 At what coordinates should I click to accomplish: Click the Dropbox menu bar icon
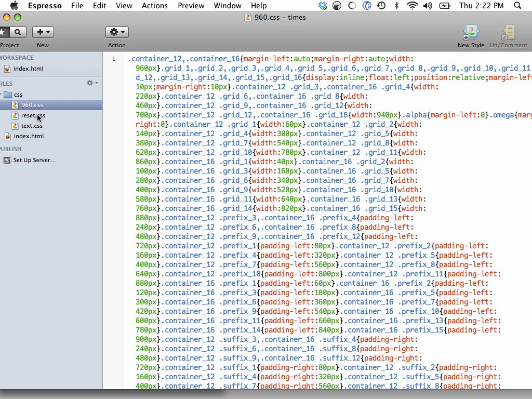pyautogui.click(x=323, y=5)
